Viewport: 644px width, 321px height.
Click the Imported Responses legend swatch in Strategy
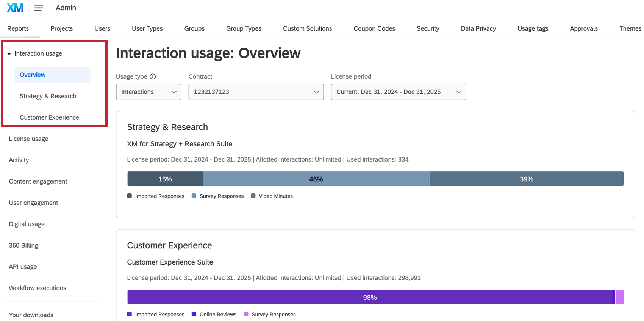pos(130,196)
